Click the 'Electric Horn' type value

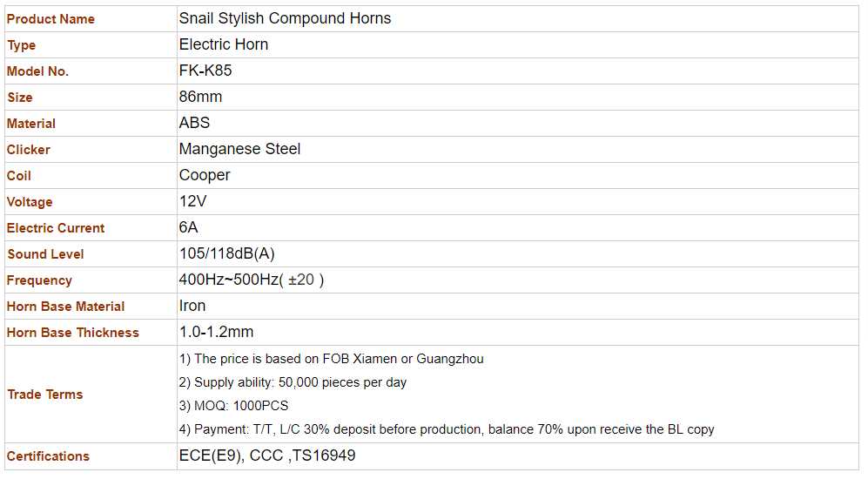[x=224, y=44]
